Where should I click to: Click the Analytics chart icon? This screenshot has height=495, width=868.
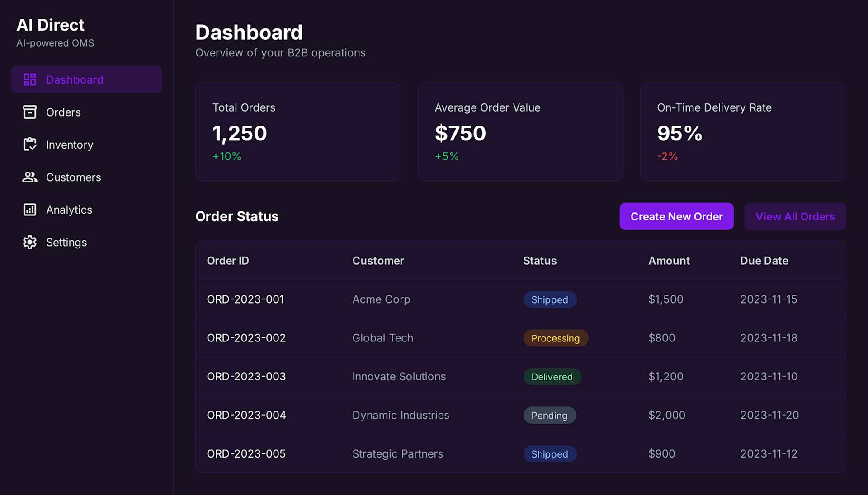tap(30, 210)
